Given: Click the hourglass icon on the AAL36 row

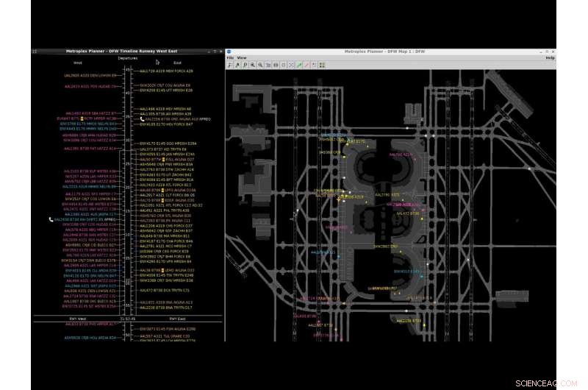Looking at the screenshot, I should (x=163, y=270).
